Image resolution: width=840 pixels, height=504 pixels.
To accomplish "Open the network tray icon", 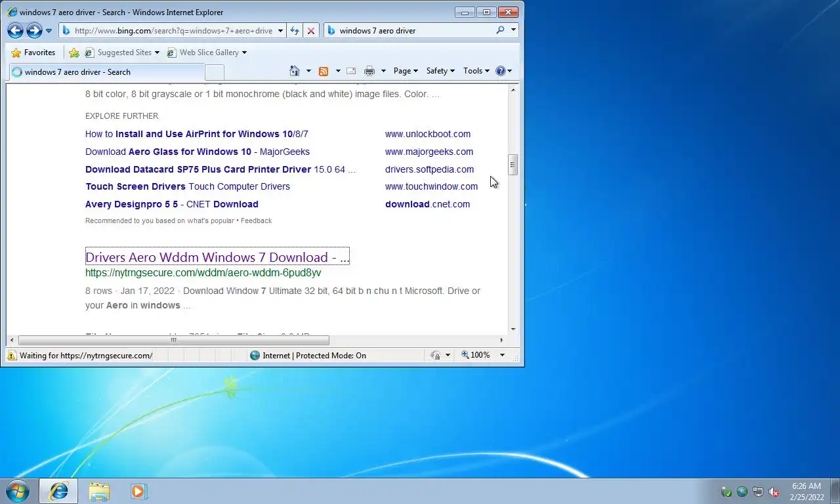I will [758, 492].
